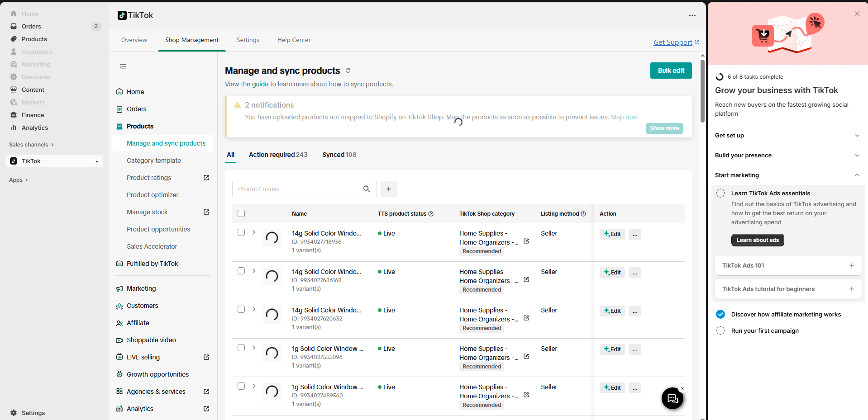Expand the Build your presence section
Image resolution: width=868 pixels, height=420 pixels.
pos(787,156)
